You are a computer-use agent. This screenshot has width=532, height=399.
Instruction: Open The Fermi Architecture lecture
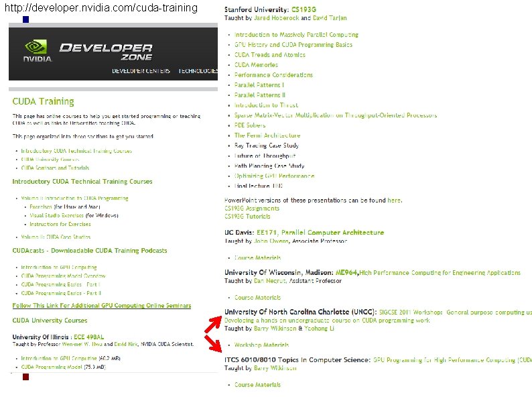pos(267,135)
